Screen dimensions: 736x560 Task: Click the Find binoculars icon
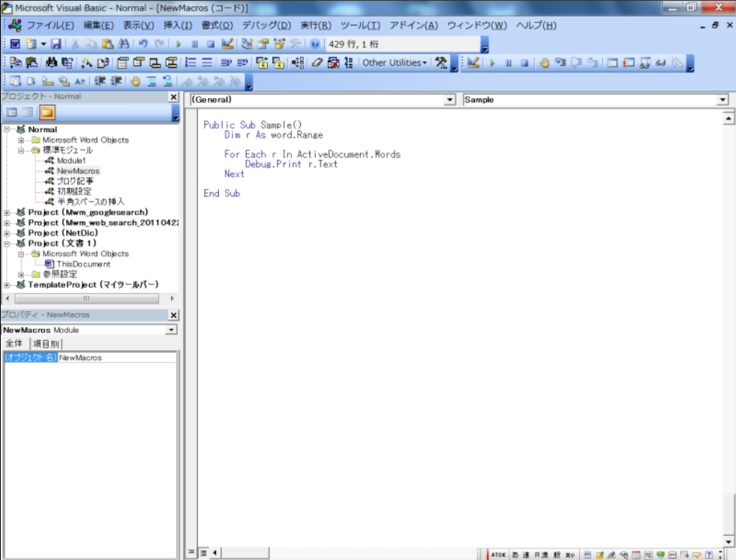[124, 45]
